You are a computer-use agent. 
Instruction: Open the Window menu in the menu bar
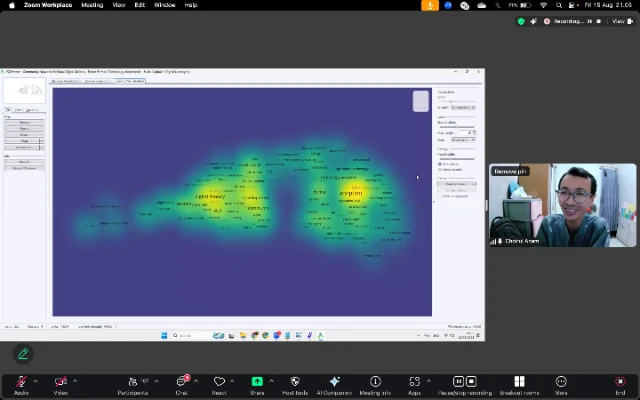164,5
